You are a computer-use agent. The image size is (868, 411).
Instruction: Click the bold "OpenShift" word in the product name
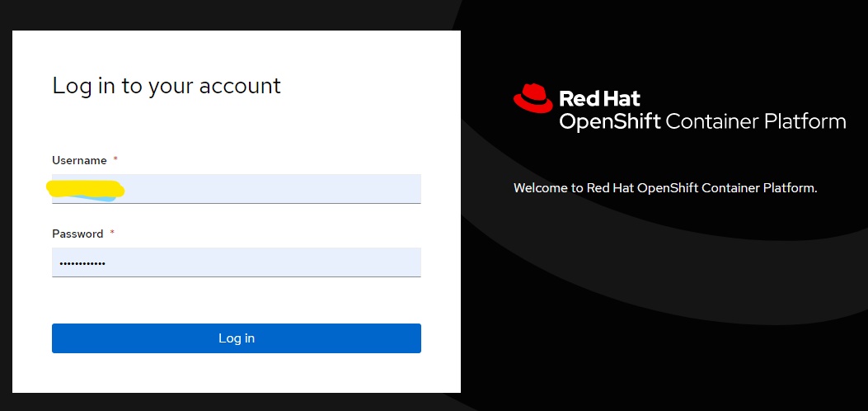point(609,122)
